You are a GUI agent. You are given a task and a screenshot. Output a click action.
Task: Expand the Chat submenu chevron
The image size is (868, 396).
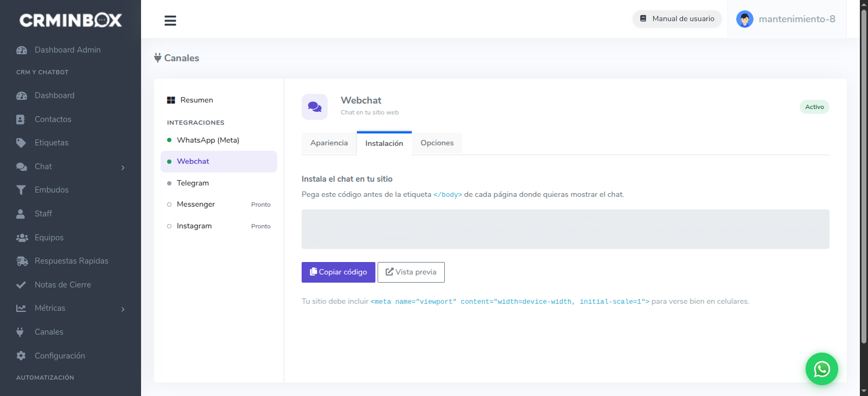[123, 168]
